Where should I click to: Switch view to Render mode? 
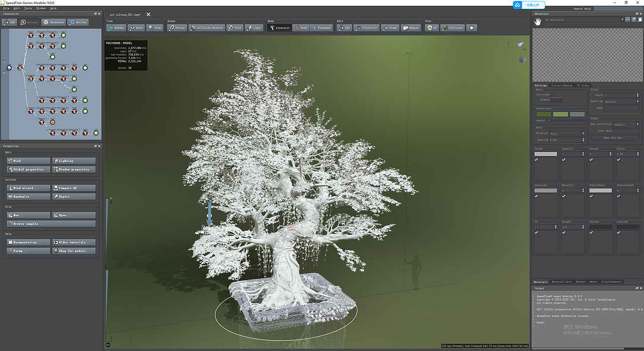coord(116,28)
